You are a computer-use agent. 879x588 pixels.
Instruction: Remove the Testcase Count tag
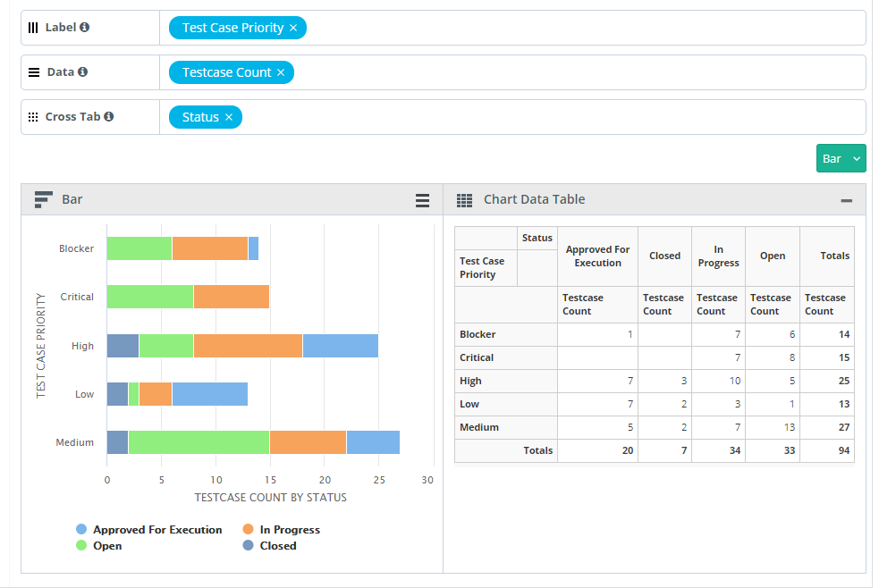tap(281, 73)
